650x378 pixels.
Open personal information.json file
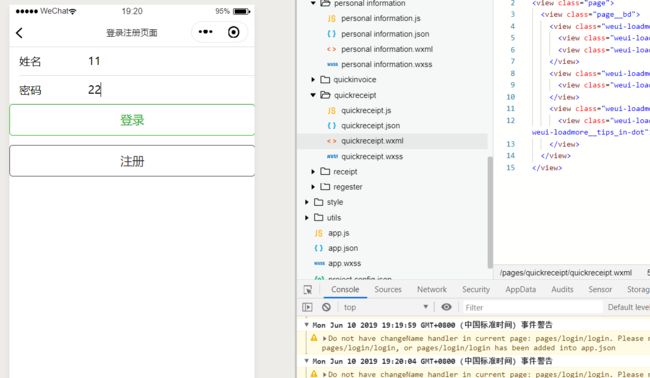(385, 34)
